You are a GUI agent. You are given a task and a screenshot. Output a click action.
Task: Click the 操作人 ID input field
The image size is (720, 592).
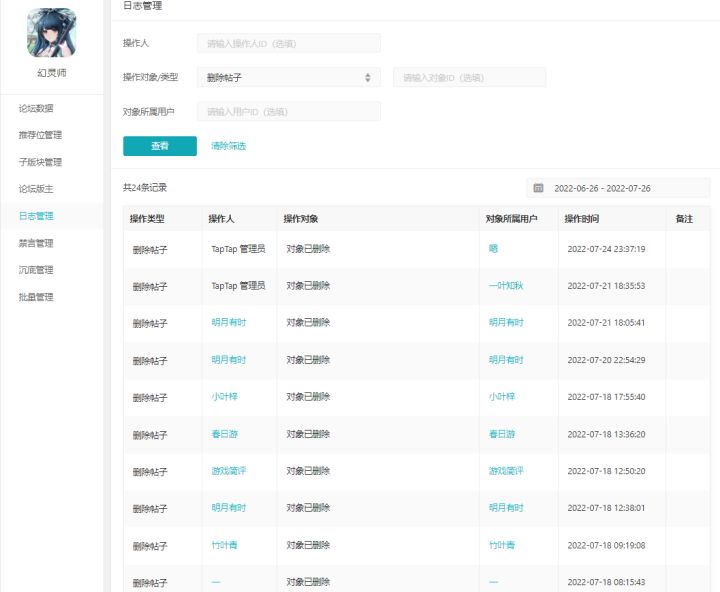(x=289, y=44)
